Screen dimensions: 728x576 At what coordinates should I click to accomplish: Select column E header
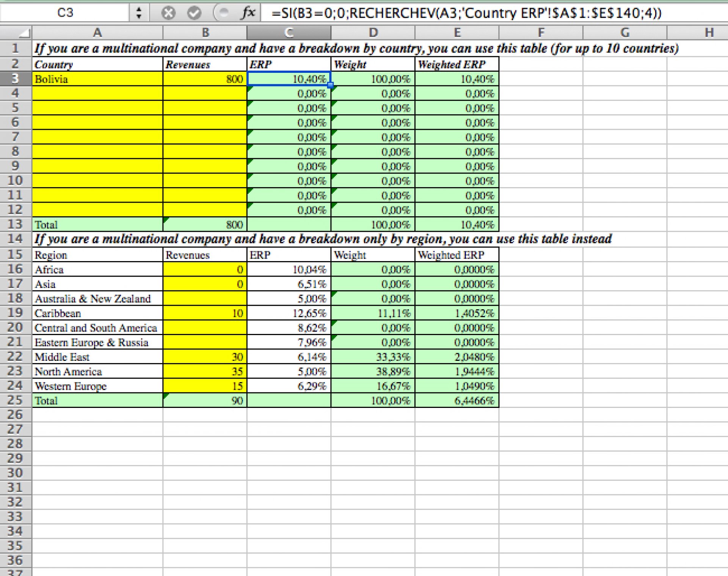pyautogui.click(x=457, y=33)
